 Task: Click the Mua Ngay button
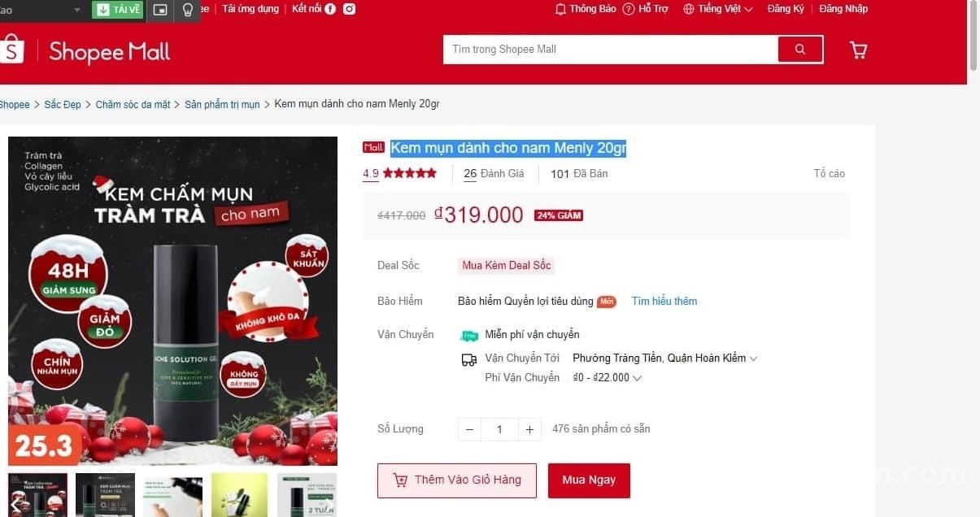pos(589,480)
